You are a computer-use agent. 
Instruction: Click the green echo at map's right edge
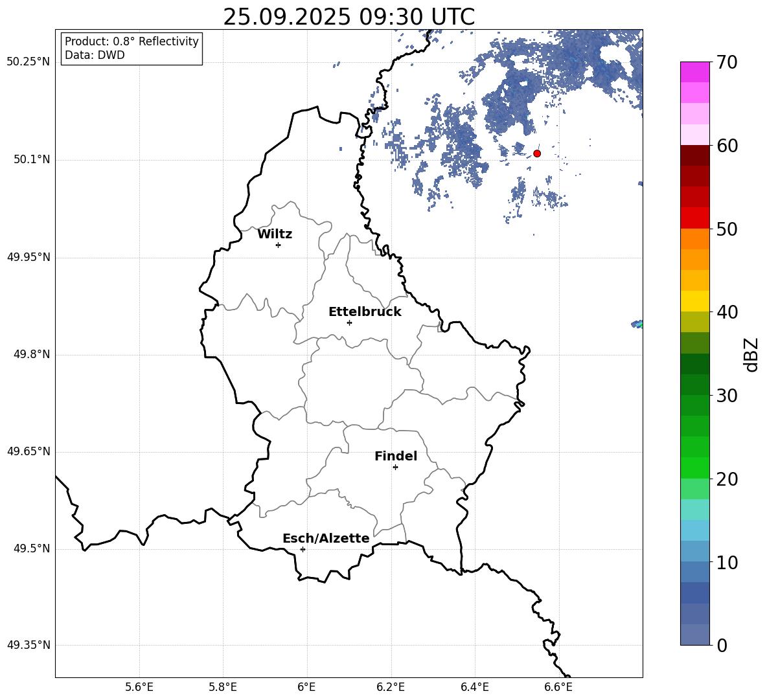(637, 324)
